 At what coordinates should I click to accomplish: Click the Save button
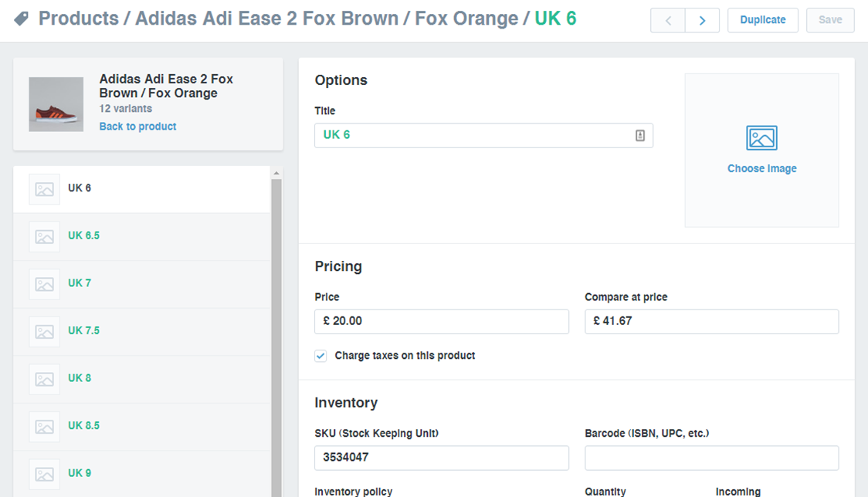pos(830,20)
